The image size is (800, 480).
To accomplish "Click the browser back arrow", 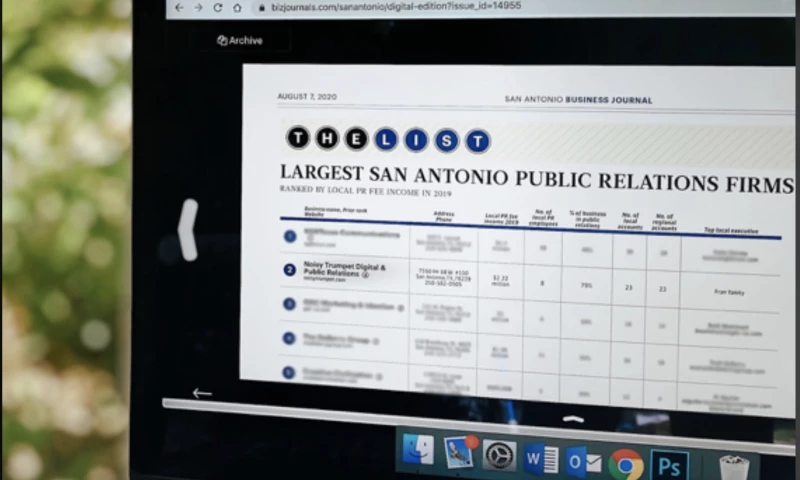I will [178, 7].
